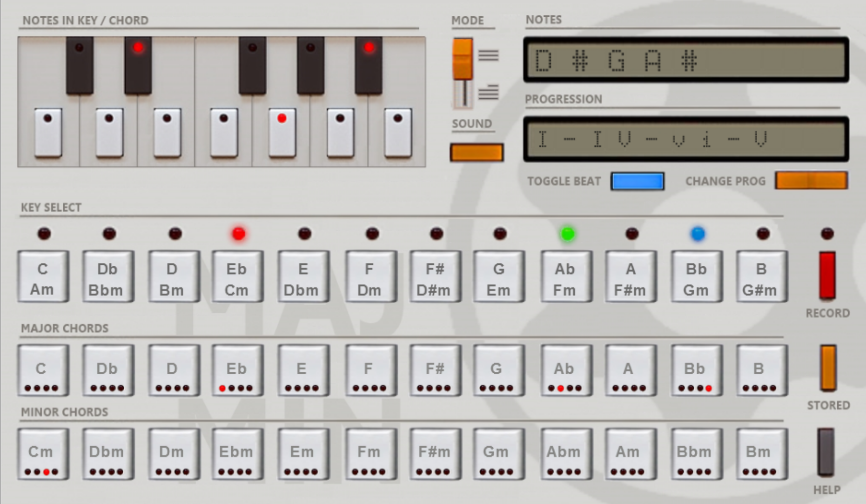866x504 pixels.
Task: Play the Fm minor chord pad
Action: click(x=371, y=454)
